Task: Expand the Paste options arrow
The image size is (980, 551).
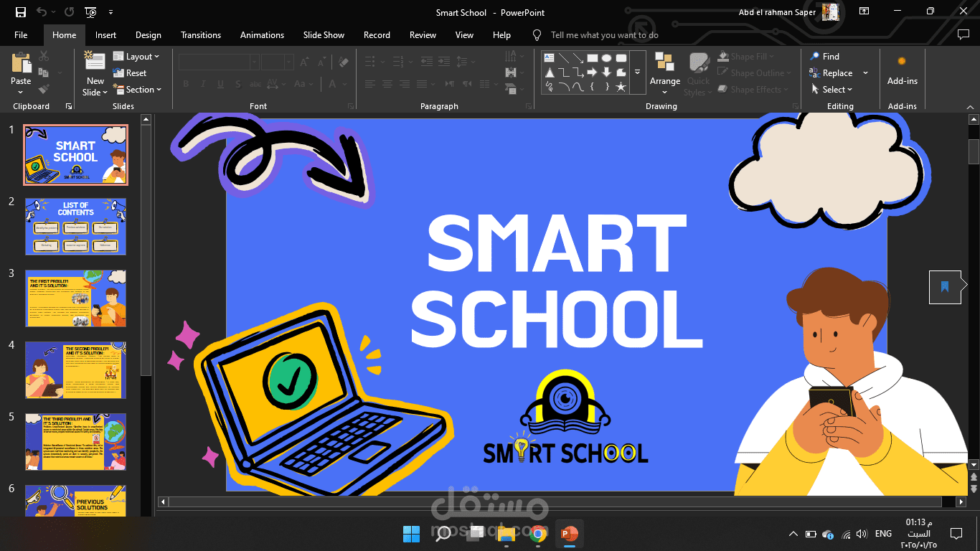Action: [x=21, y=91]
